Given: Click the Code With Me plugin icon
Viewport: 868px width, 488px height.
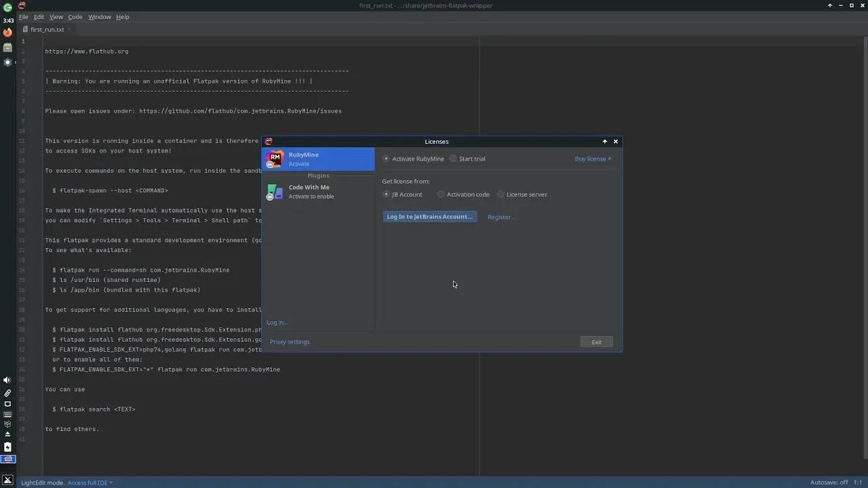Looking at the screenshot, I should [275, 192].
